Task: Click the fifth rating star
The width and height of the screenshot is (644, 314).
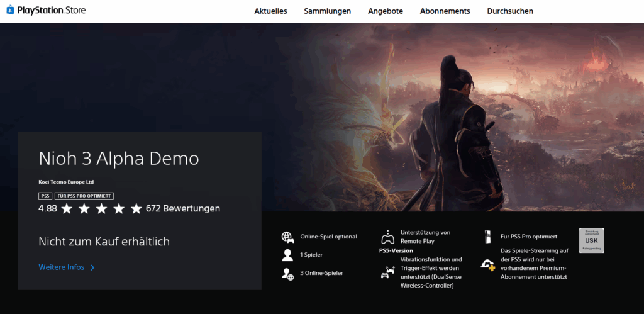Action: (x=136, y=209)
